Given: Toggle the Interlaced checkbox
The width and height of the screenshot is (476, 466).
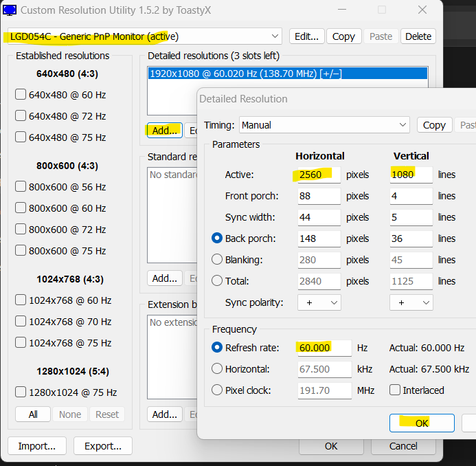Looking at the screenshot, I should 395,390.
